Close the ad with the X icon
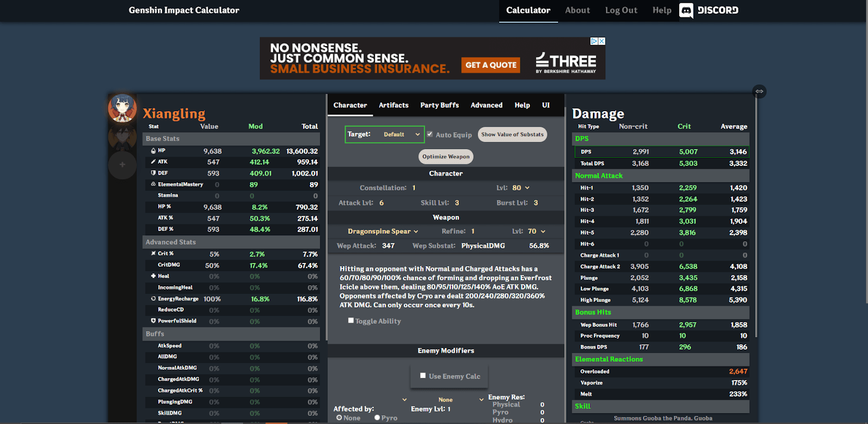The height and width of the screenshot is (424, 868). click(x=602, y=41)
